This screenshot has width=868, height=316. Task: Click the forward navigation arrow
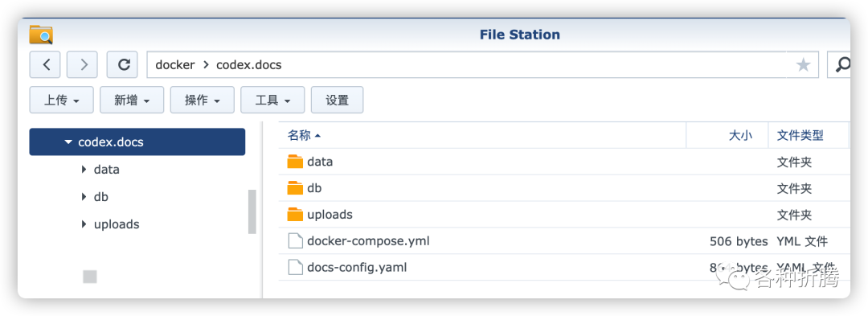click(82, 65)
